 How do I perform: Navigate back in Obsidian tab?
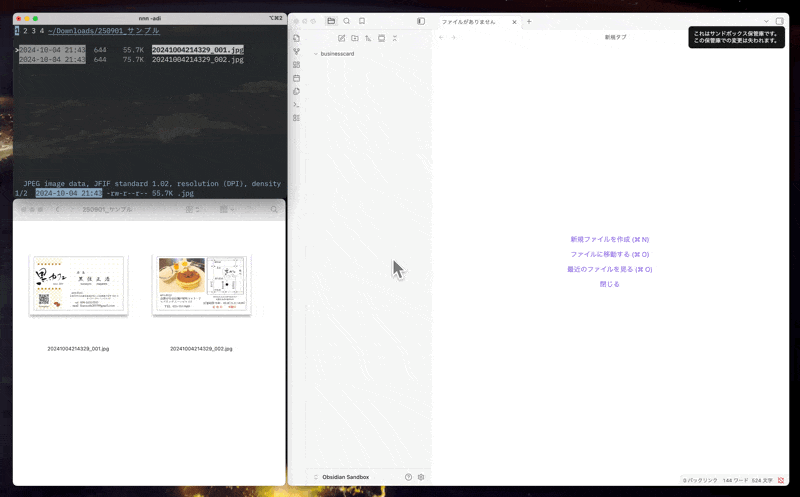[441, 37]
